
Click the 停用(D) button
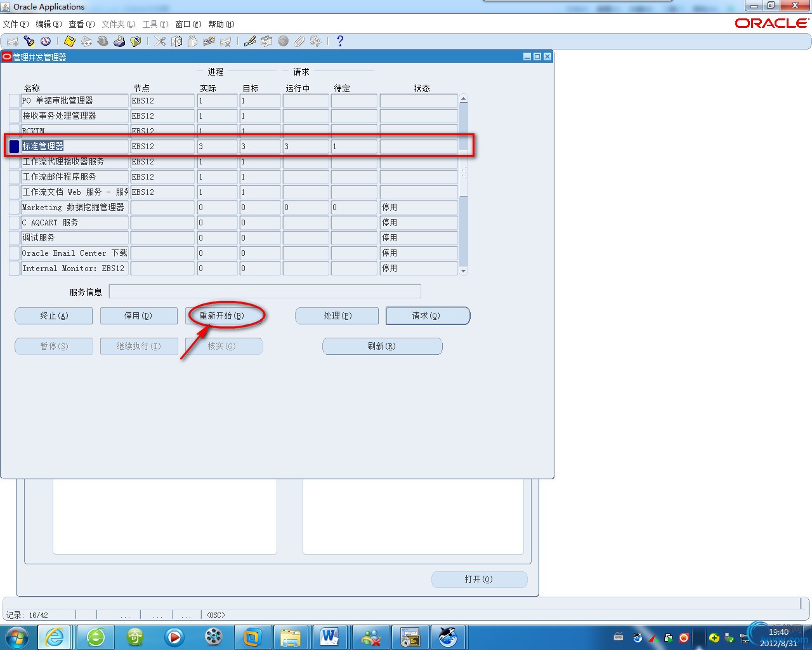[138, 315]
